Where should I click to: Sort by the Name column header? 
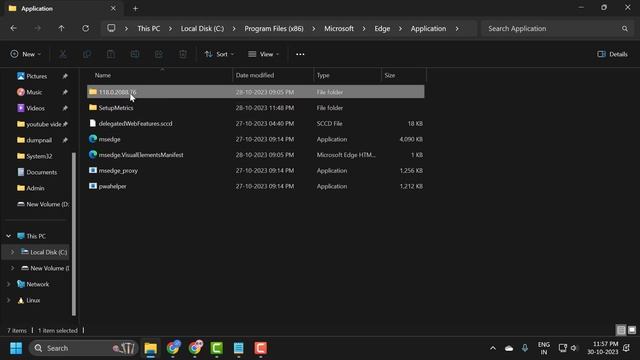(103, 76)
